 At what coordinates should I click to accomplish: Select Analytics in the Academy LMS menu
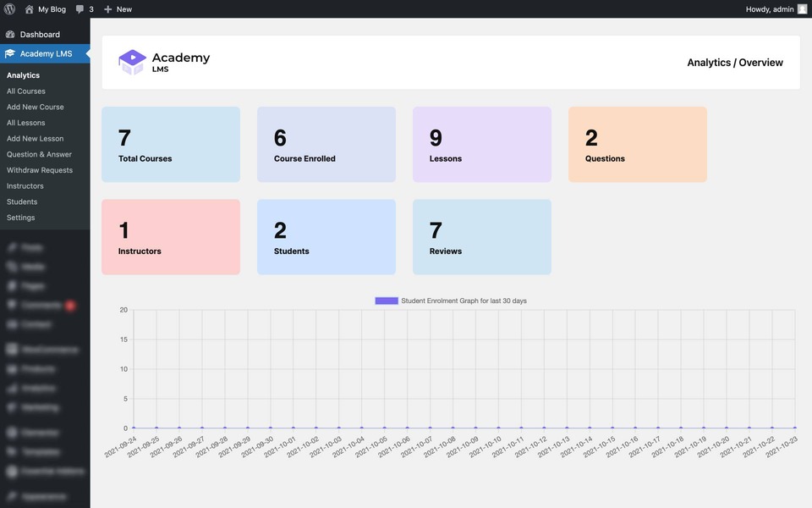coord(23,75)
